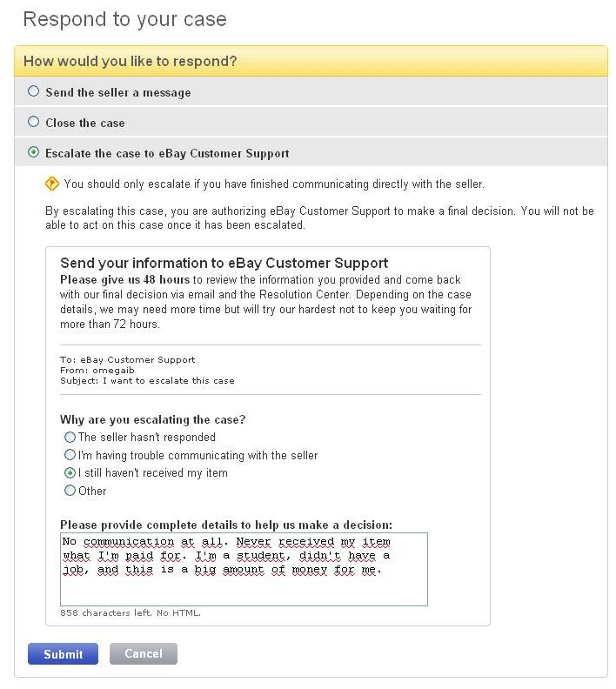The image size is (616, 689).
Task: Click 'Escalate the case to eBay Customer Support' text
Action: point(167,153)
